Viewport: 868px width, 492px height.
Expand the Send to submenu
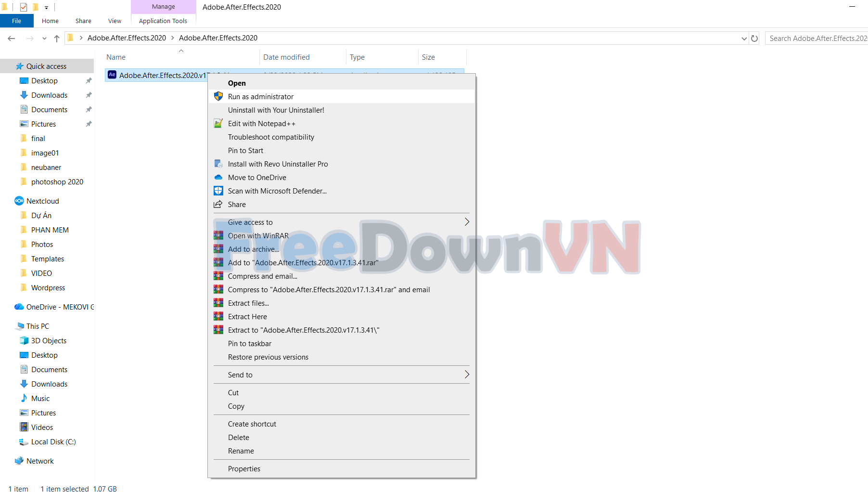point(466,375)
